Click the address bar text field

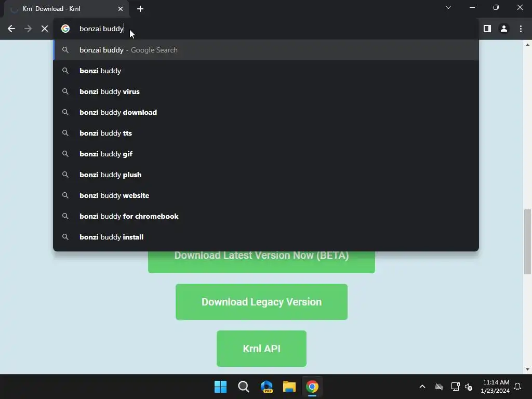click(x=265, y=29)
